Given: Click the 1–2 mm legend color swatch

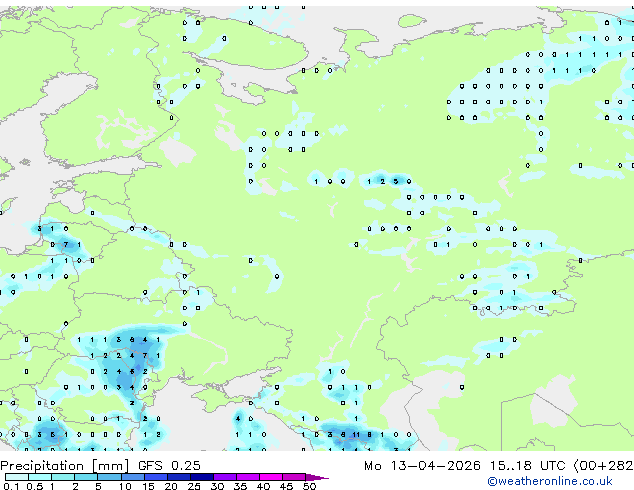Looking at the screenshot, I should pyautogui.click(x=63, y=477).
